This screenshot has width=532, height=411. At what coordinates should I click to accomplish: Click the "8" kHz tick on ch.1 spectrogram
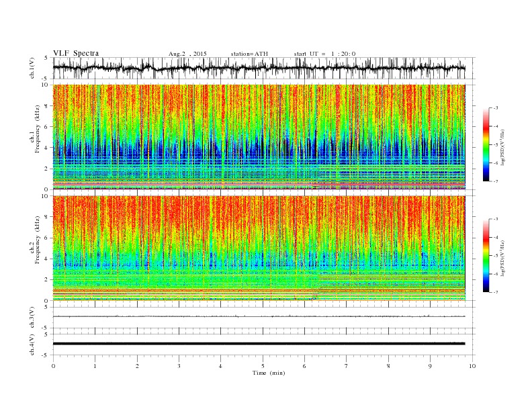click(x=47, y=106)
